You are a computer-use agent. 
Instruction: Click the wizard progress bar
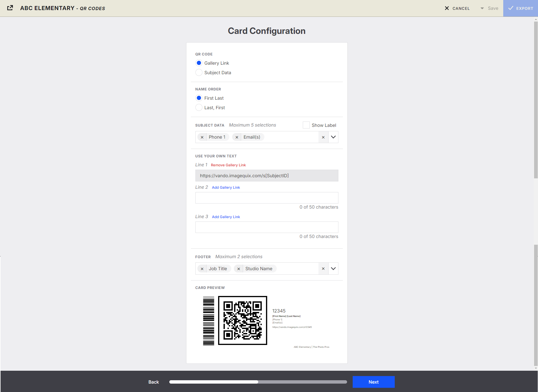(258, 382)
